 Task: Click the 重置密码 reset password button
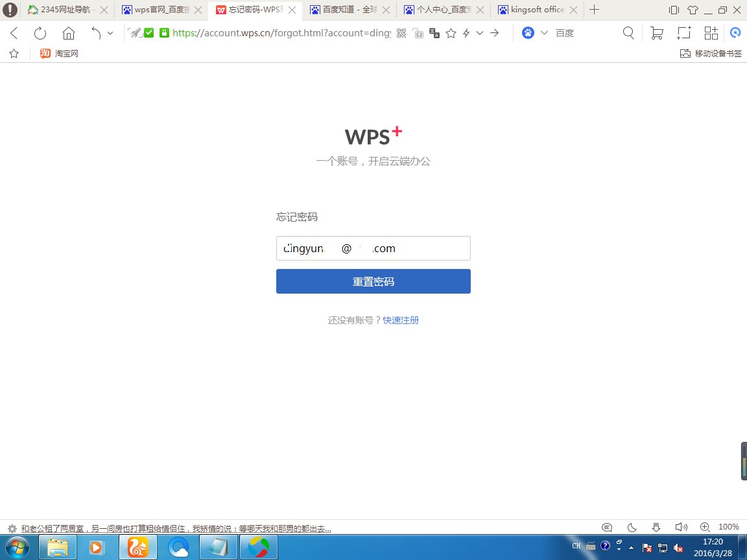(373, 281)
